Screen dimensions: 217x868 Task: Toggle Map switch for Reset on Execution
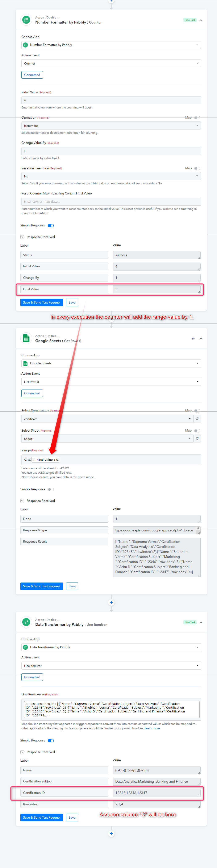coord(197,168)
